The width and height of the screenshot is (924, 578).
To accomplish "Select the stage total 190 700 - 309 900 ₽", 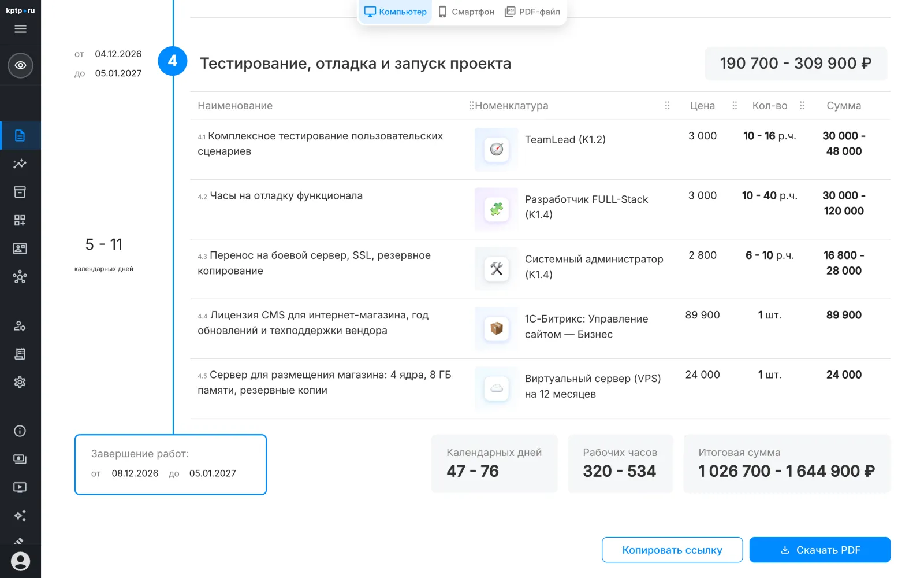I will point(796,64).
